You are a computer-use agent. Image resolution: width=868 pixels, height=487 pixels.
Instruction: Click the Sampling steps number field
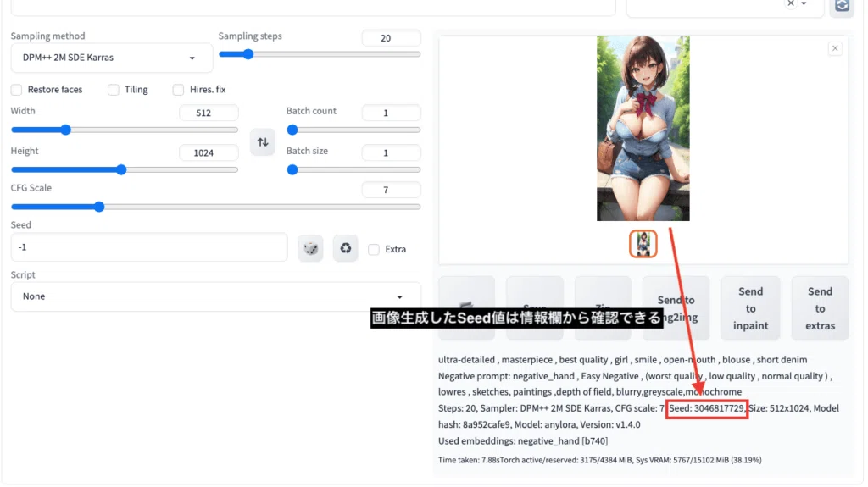pos(391,38)
